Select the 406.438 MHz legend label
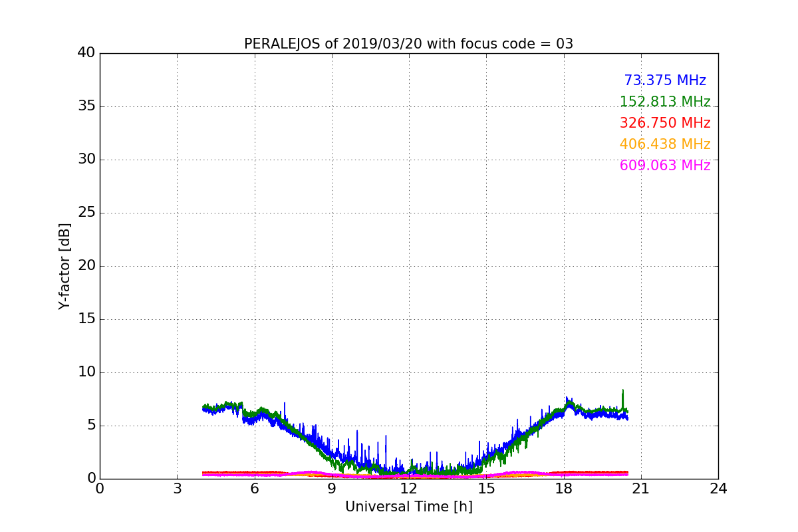 coord(665,144)
